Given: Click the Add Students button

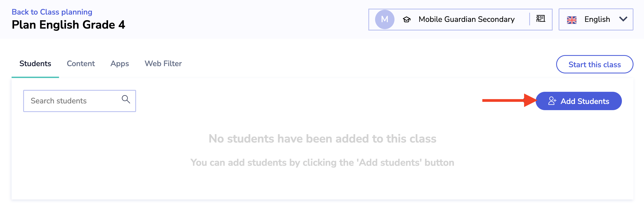Looking at the screenshot, I should (x=579, y=101).
